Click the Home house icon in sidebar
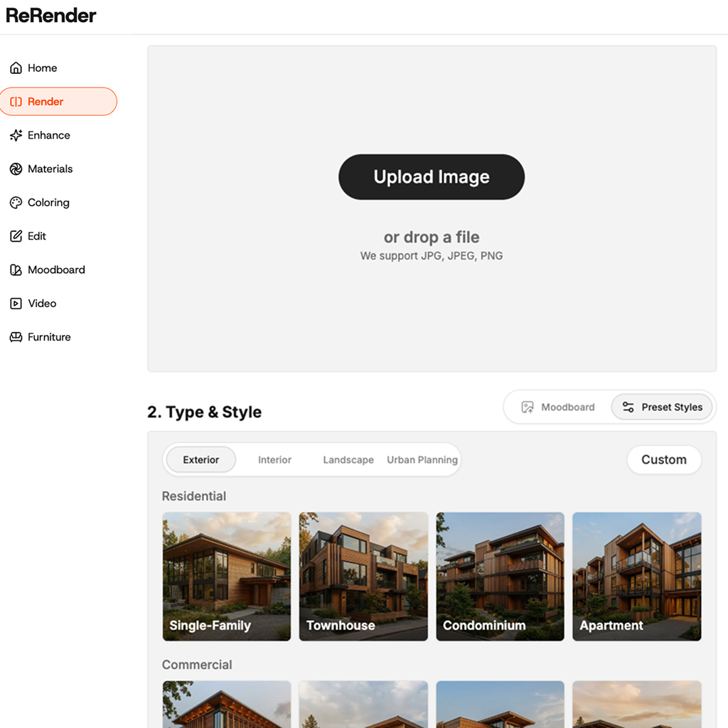The width and height of the screenshot is (728, 728). click(16, 68)
